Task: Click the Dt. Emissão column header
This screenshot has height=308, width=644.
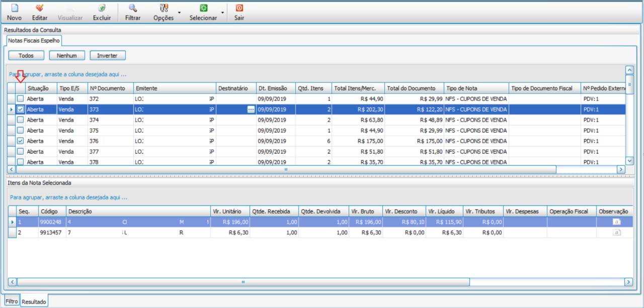Action: [276, 88]
